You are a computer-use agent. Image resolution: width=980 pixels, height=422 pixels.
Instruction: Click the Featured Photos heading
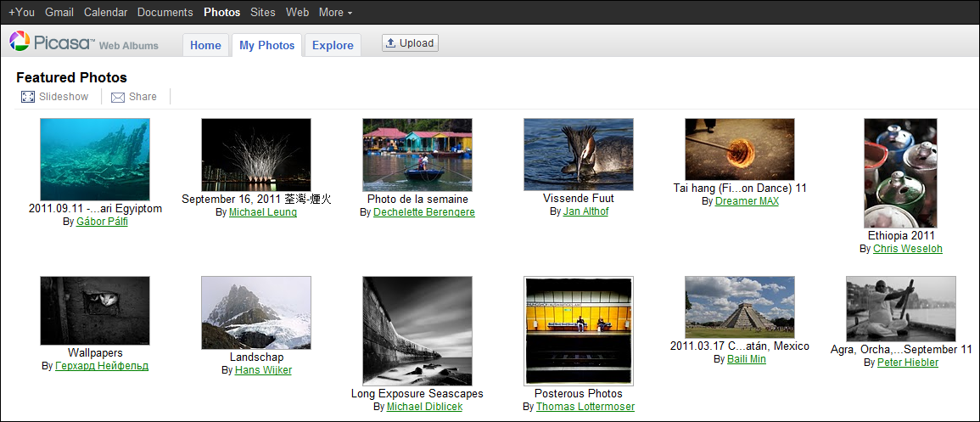(x=72, y=77)
